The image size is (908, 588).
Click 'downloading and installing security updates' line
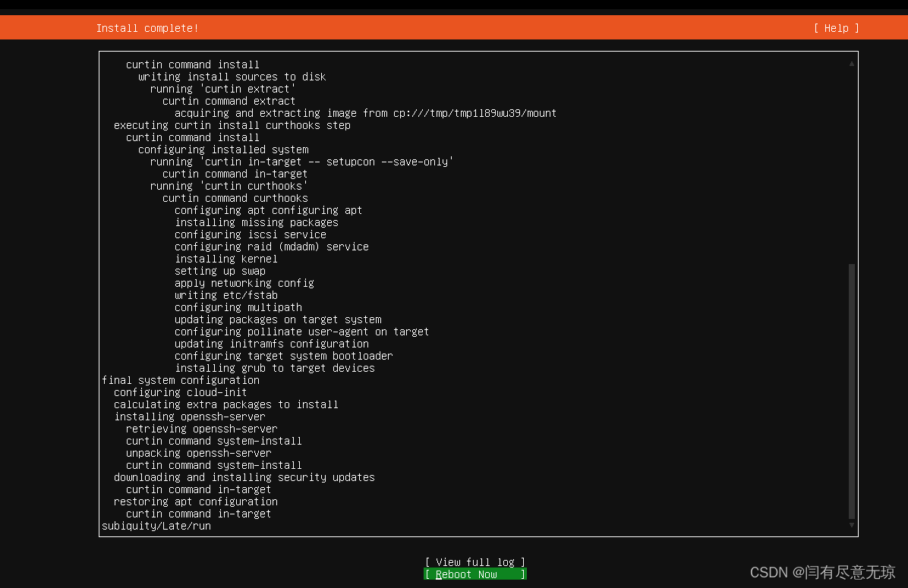coord(244,477)
